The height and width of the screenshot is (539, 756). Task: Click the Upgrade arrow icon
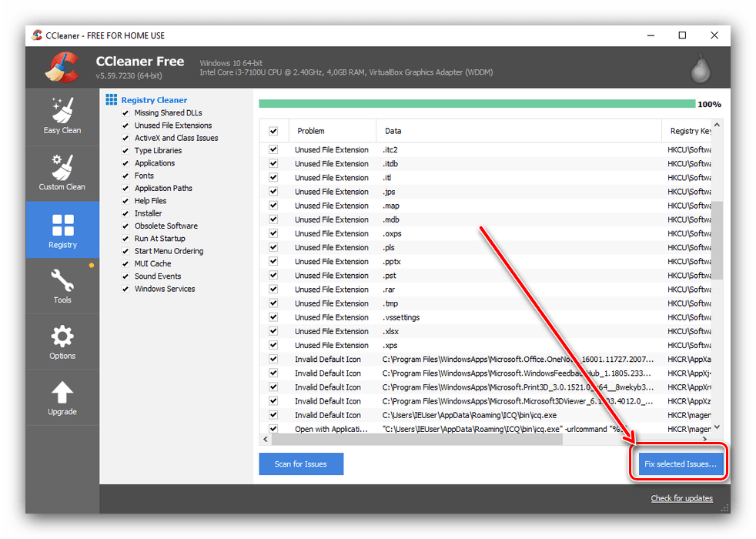coord(62,392)
